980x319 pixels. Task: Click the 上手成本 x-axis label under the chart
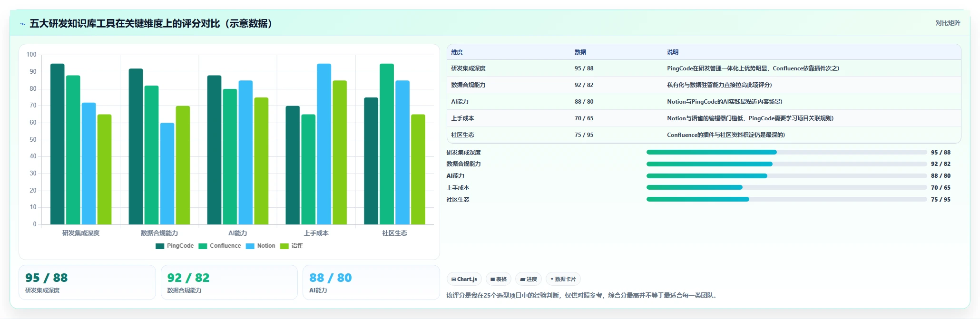click(x=316, y=233)
